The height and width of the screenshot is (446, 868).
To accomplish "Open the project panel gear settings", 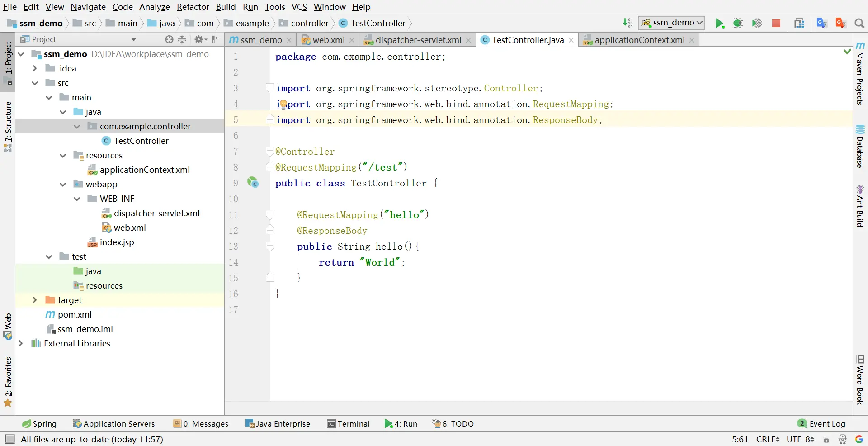I will click(x=200, y=39).
